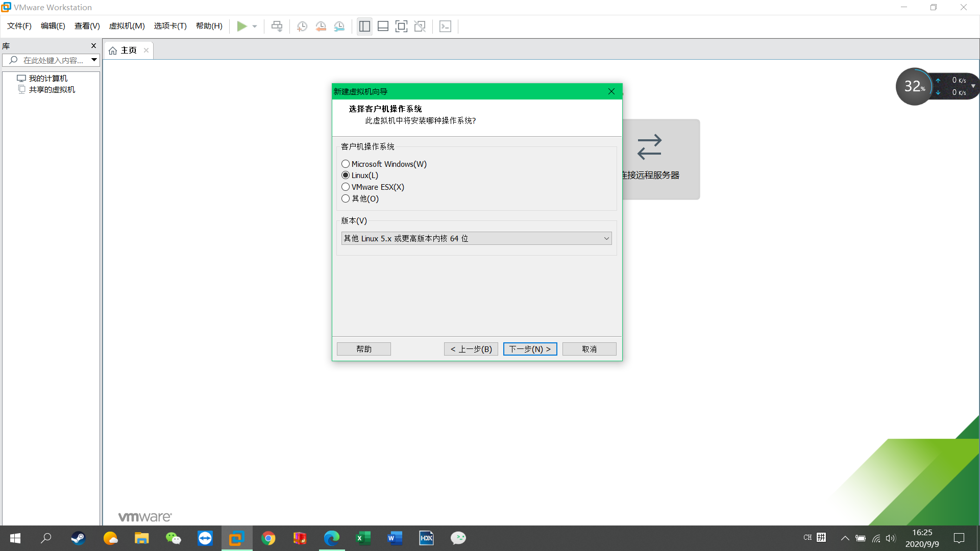Click the 上一步(B) back button
Image resolution: width=980 pixels, height=551 pixels.
click(x=471, y=349)
